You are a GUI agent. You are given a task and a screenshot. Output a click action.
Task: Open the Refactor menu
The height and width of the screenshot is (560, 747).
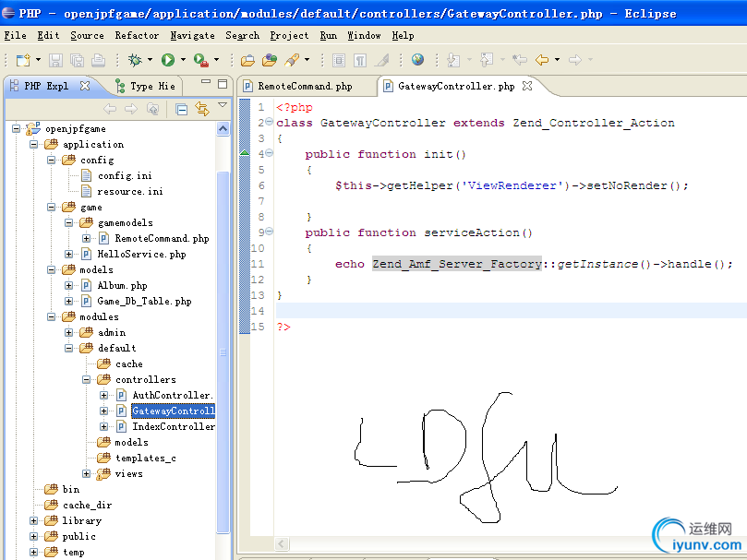pyautogui.click(x=137, y=36)
